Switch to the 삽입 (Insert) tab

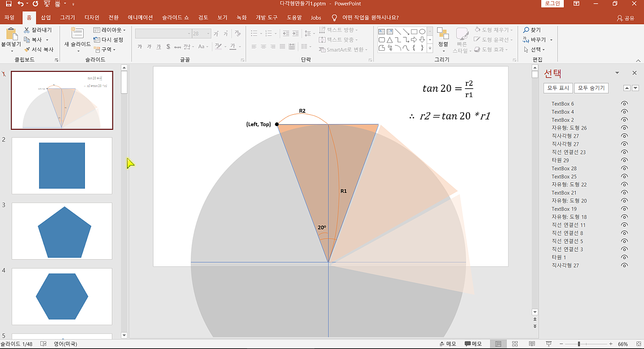[x=46, y=18]
